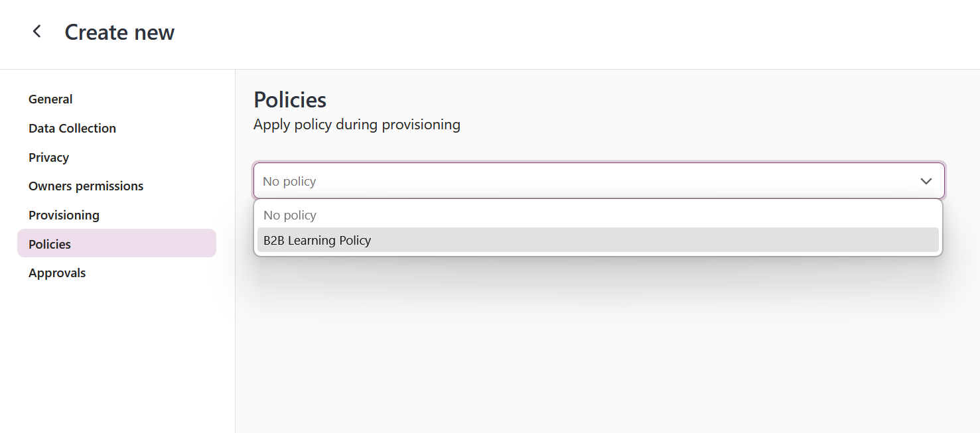Click empty content area below the dropdown list
Screen dimensions: 980x433
(597, 345)
